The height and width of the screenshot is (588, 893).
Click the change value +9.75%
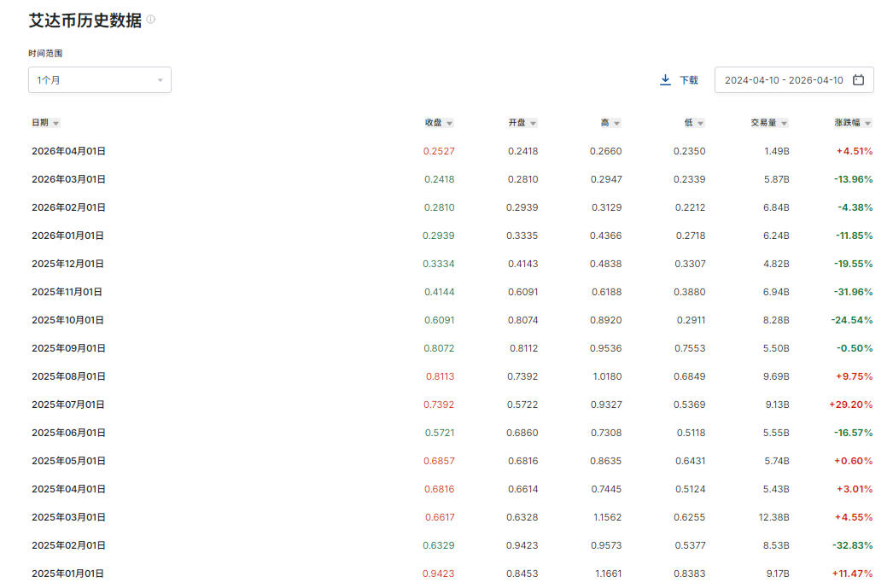click(x=855, y=376)
